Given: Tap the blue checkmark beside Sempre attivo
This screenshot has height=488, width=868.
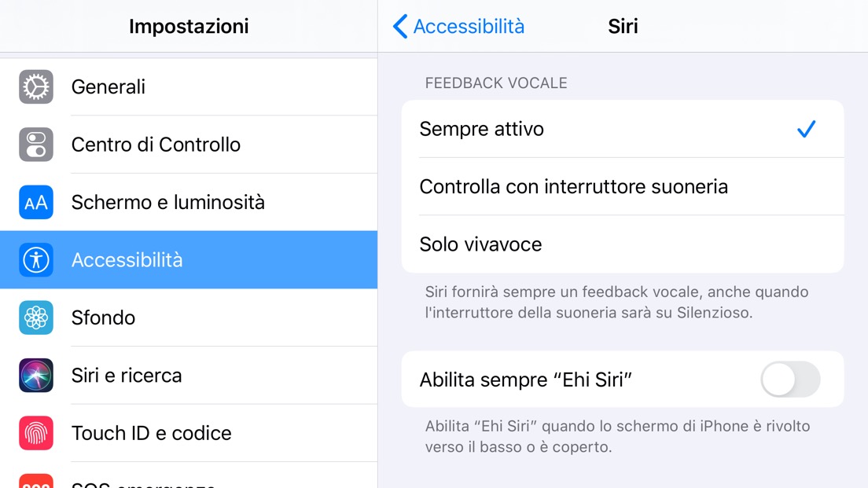Looking at the screenshot, I should [x=806, y=128].
